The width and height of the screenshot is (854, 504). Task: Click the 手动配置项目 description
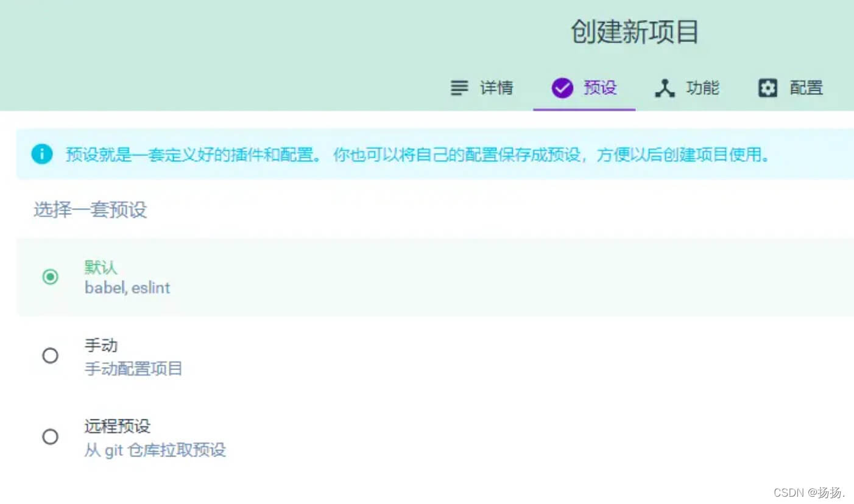pos(133,368)
